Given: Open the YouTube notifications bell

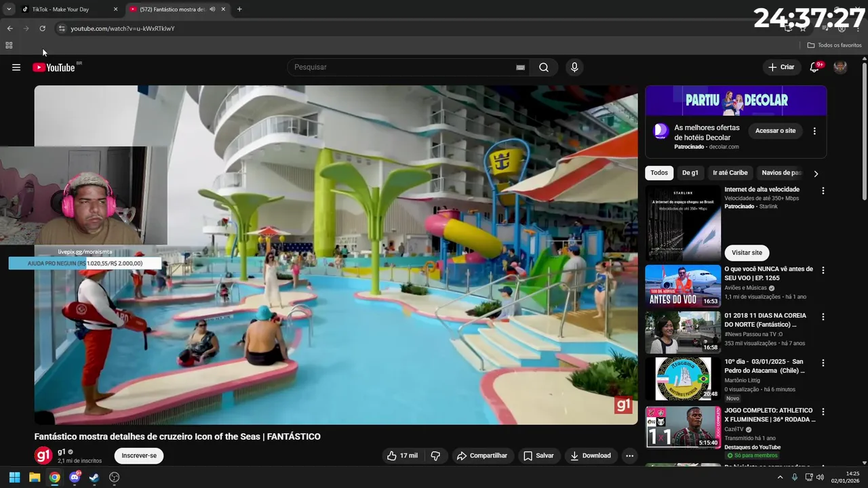Looking at the screenshot, I should (814, 67).
